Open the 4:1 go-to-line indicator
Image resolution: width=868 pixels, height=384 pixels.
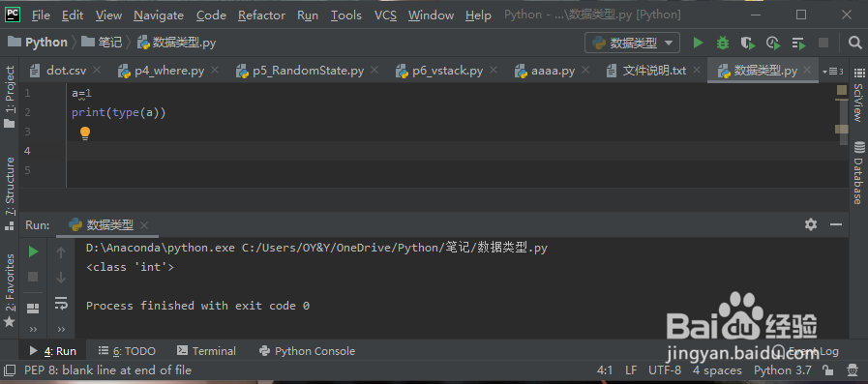click(x=606, y=370)
